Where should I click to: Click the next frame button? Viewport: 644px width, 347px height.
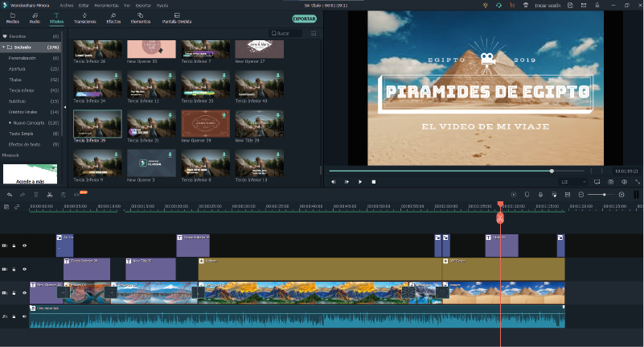pos(347,182)
